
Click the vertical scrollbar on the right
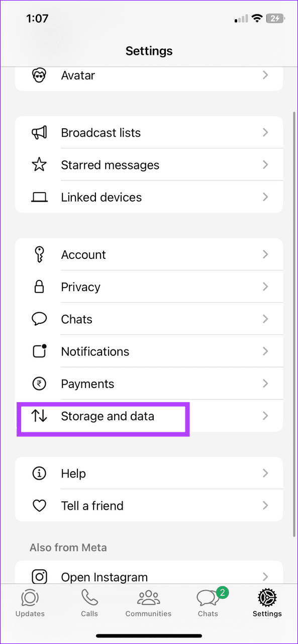(294, 324)
